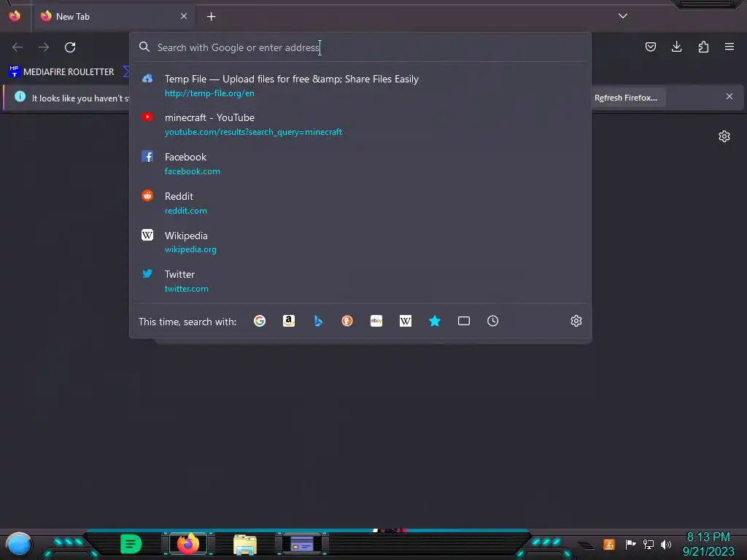Viewport: 747px width, 560px height.
Task: Open Reddit suggestion
Action: (x=360, y=203)
